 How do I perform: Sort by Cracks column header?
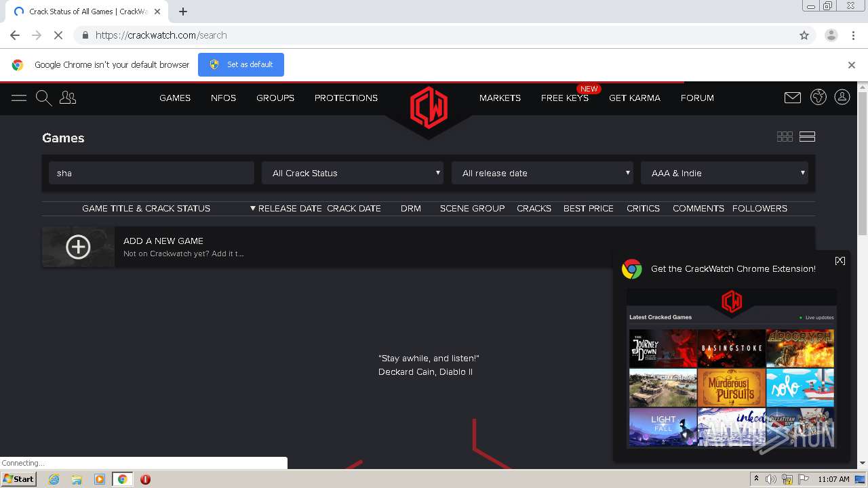coord(534,208)
